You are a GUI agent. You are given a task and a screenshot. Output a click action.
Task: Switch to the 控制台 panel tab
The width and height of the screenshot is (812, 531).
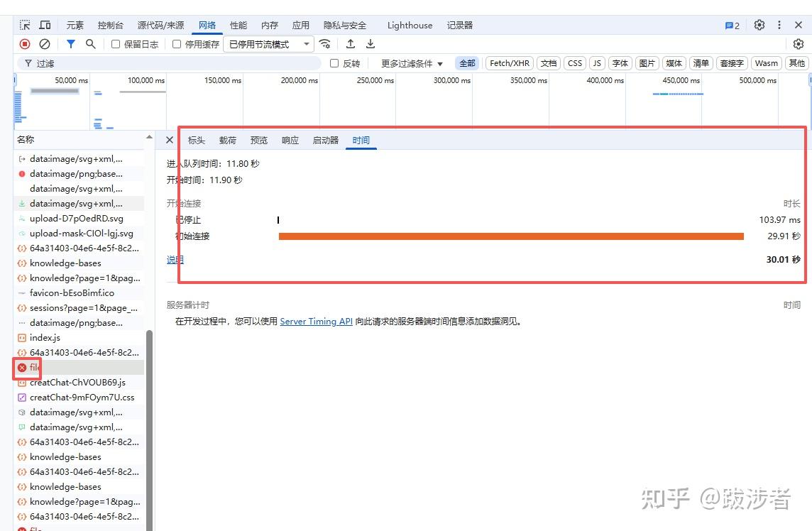coord(110,25)
